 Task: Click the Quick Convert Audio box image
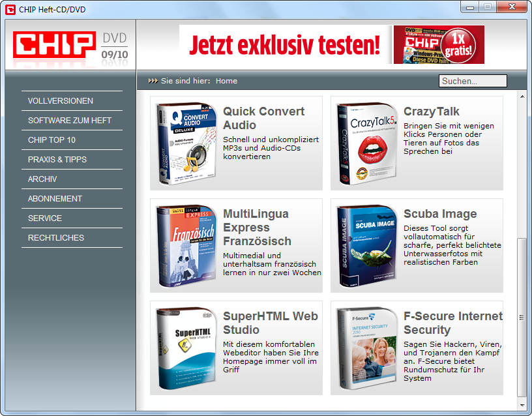pyautogui.click(x=186, y=143)
